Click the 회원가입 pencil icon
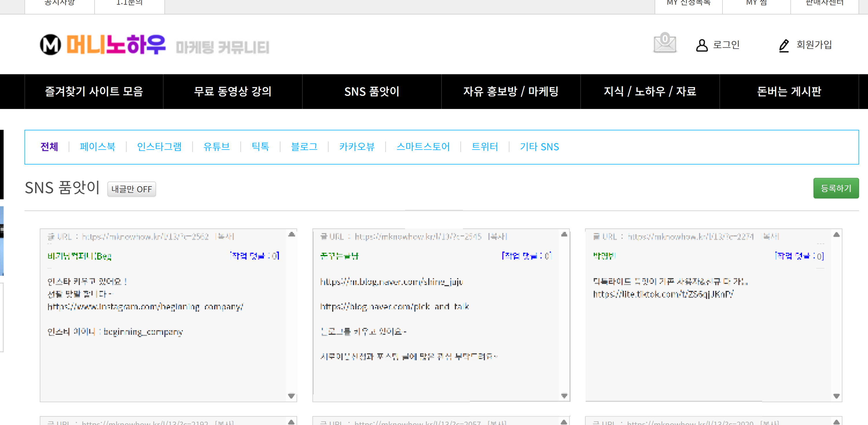 (x=784, y=45)
